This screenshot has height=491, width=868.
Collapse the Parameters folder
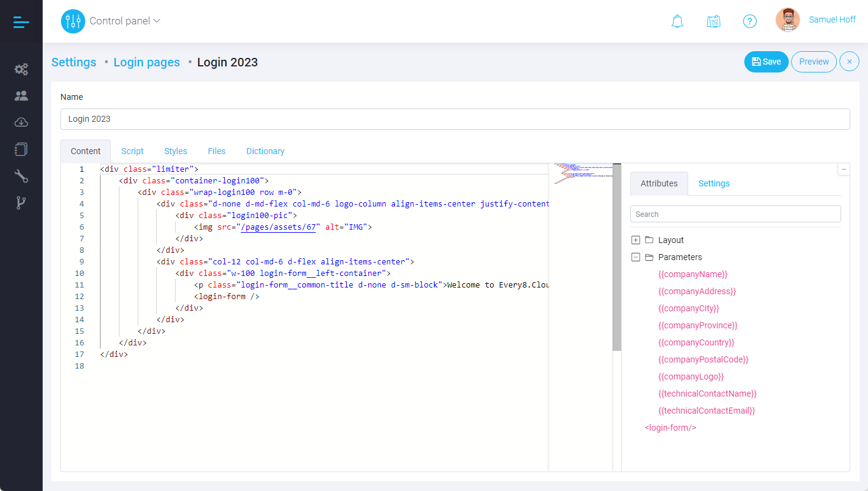[x=636, y=257]
